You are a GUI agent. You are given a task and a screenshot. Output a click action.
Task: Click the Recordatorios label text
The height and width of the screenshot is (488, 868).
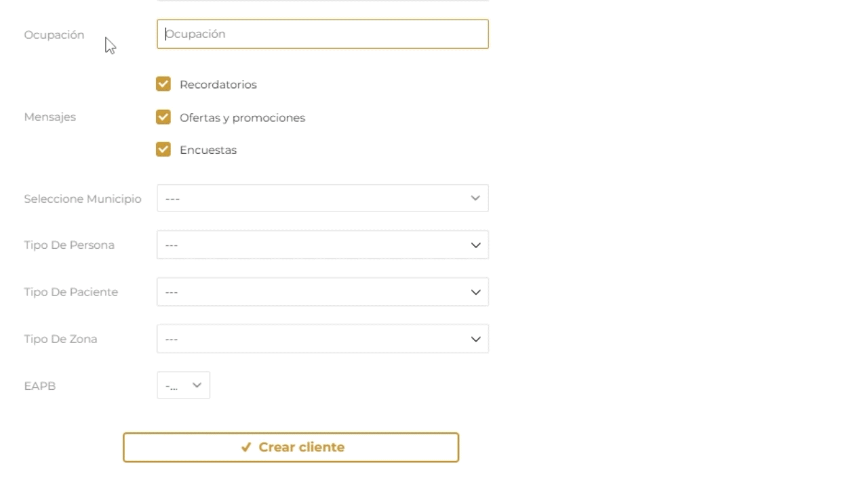pyautogui.click(x=218, y=85)
